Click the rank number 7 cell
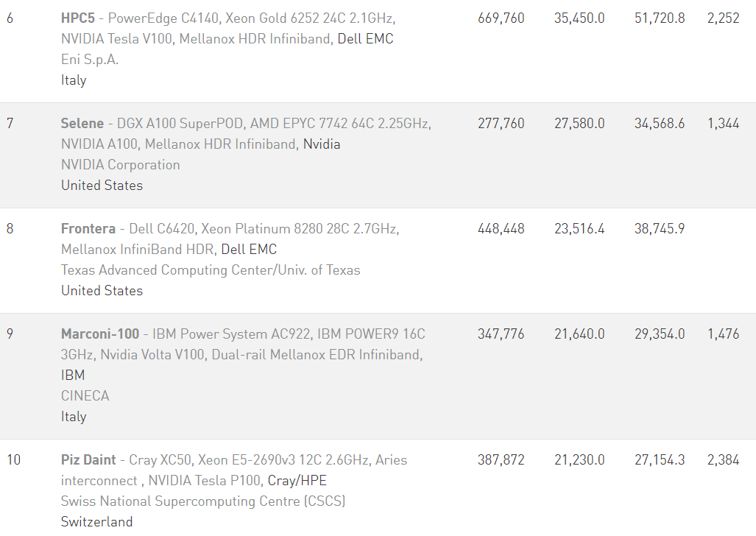 tap(10, 123)
